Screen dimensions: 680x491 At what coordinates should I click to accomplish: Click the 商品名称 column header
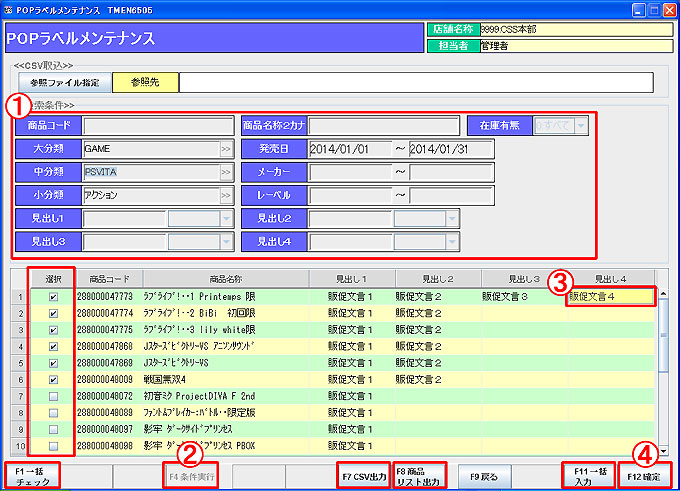click(226, 279)
